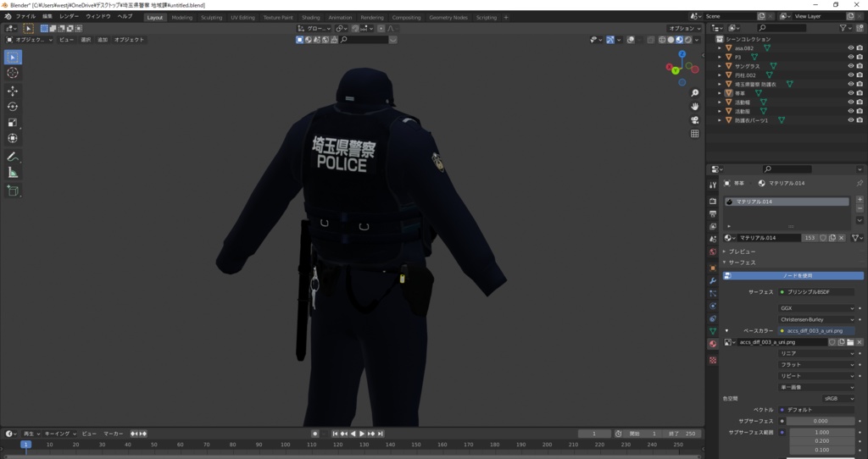Open the オブジェクト mode dropdown

[x=30, y=40]
